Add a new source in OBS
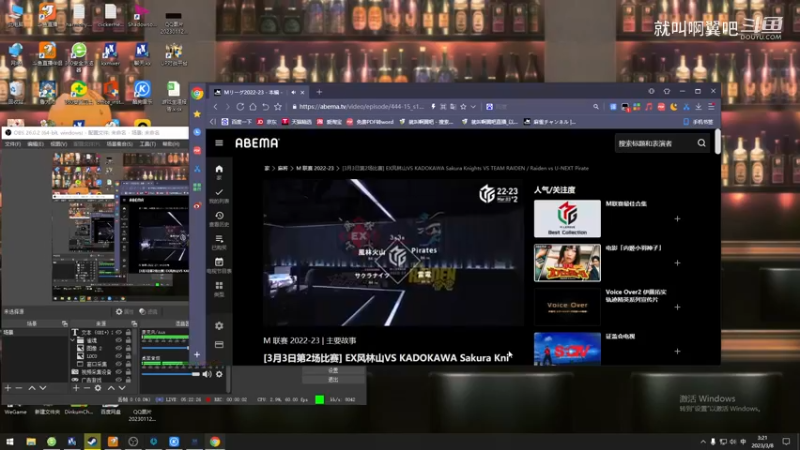 tap(76, 388)
